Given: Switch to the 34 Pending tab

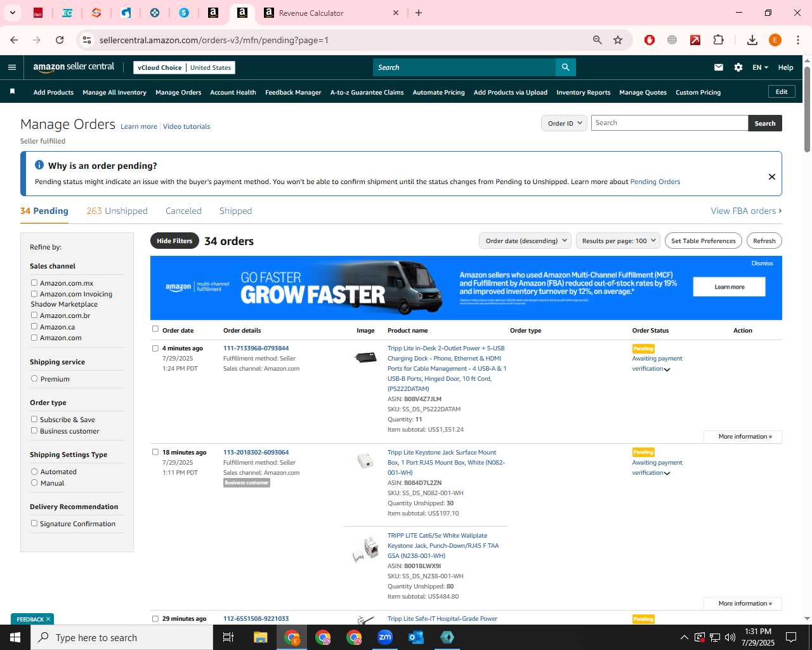Looking at the screenshot, I should [44, 211].
